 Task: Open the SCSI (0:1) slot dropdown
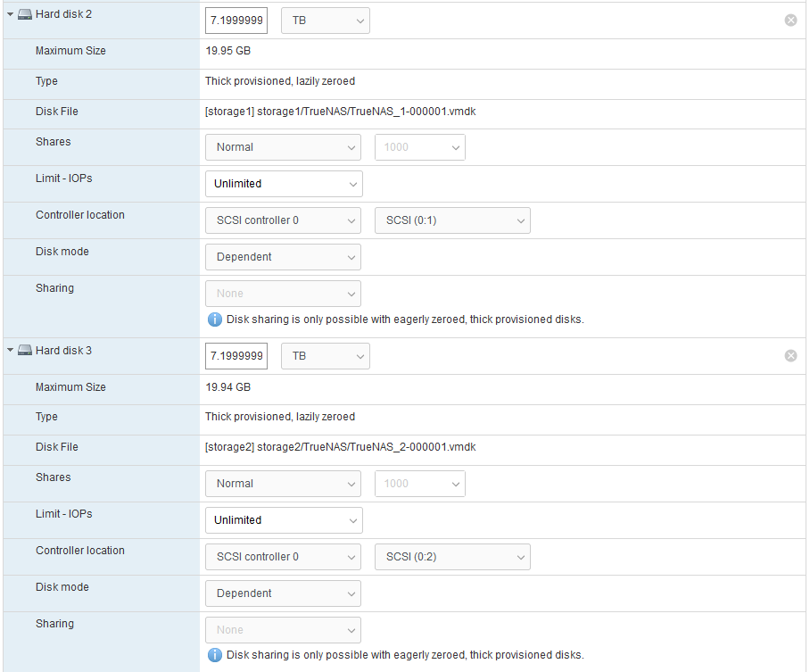click(452, 220)
